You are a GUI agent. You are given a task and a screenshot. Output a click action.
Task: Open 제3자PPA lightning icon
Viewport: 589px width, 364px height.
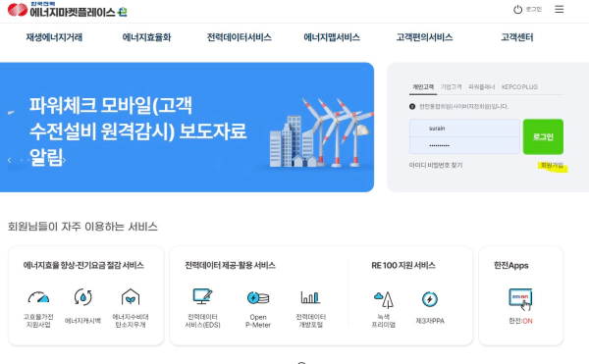point(430,299)
